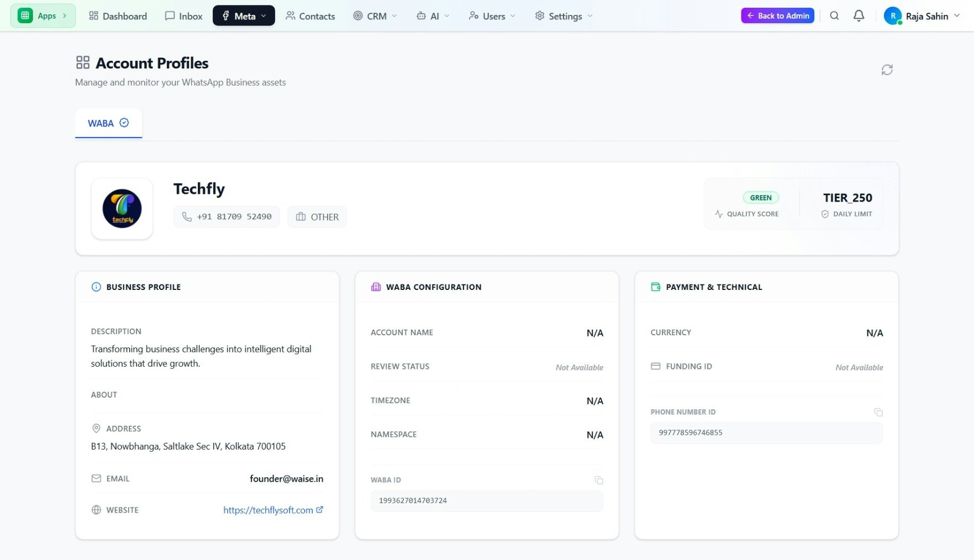Click the R user avatar
Screen dimensions: 974x560
click(x=893, y=16)
